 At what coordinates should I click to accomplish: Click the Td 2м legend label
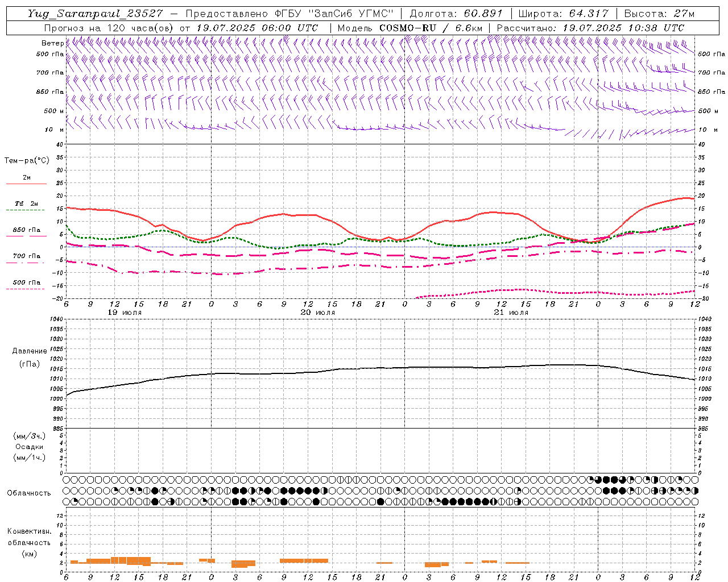(x=27, y=203)
